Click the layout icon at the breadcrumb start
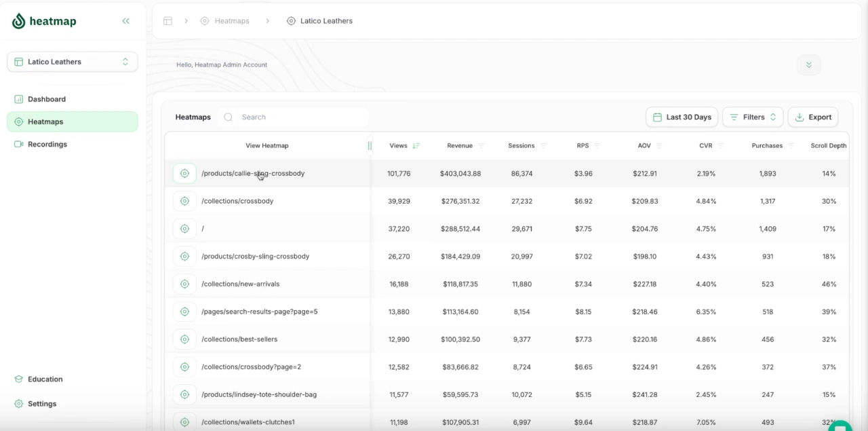 click(167, 21)
